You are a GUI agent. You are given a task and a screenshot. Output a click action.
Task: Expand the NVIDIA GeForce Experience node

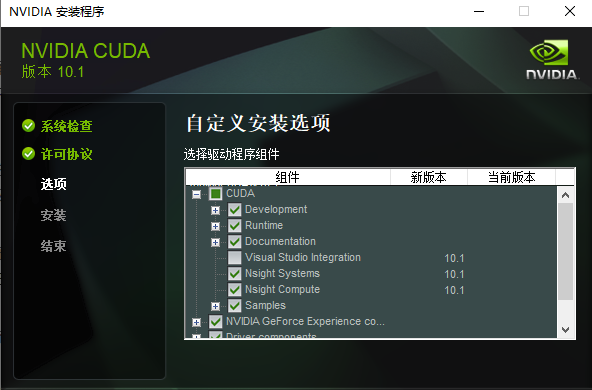tap(196, 322)
